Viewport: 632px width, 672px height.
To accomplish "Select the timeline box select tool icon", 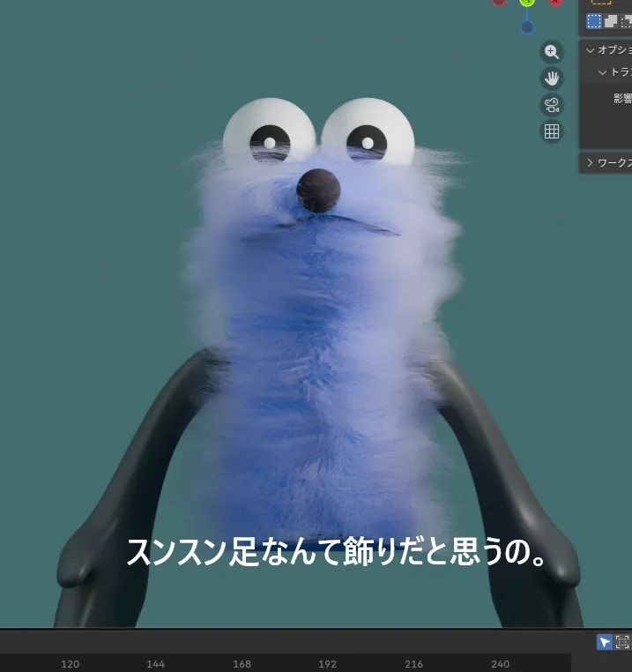I will [x=621, y=642].
